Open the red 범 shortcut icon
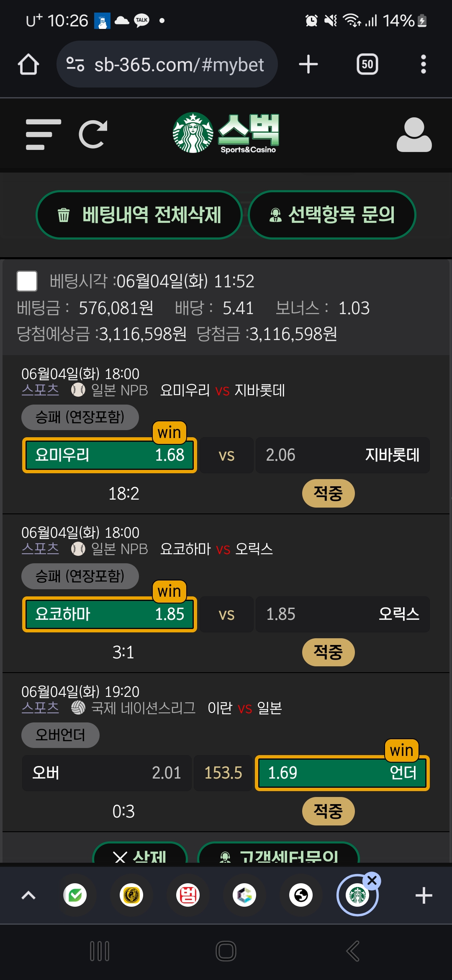The width and height of the screenshot is (452, 980). (x=188, y=895)
